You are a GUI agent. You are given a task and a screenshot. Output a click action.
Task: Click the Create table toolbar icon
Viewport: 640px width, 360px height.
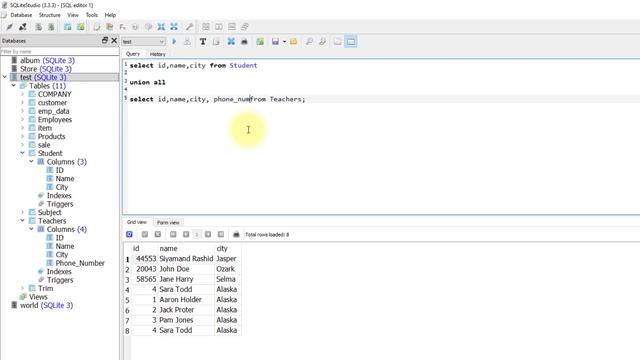coord(67,27)
